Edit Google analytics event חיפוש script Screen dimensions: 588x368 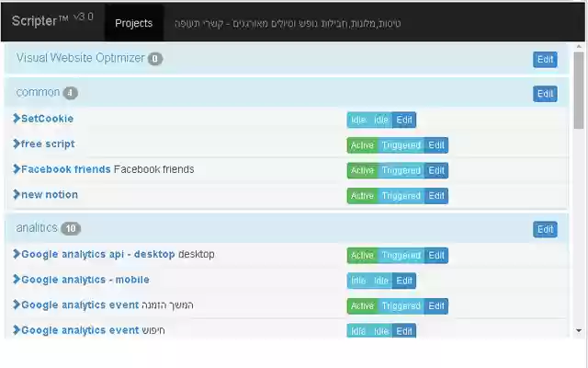point(404,331)
